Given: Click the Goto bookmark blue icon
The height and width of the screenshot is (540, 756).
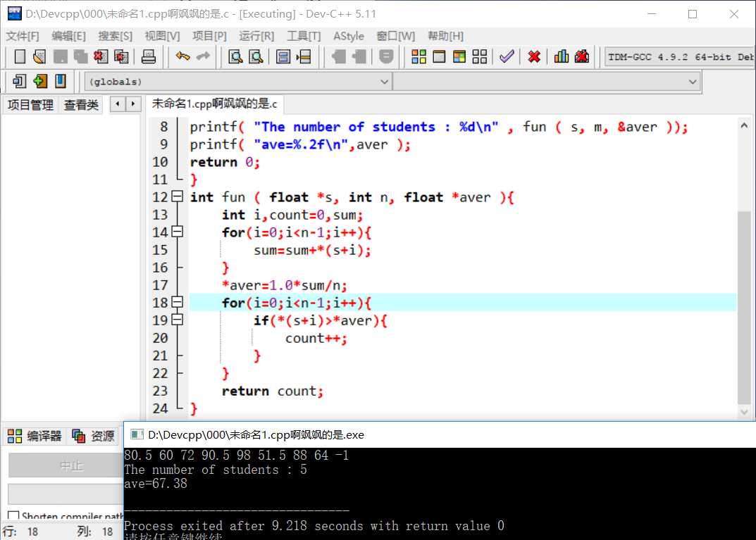Looking at the screenshot, I should (x=61, y=82).
